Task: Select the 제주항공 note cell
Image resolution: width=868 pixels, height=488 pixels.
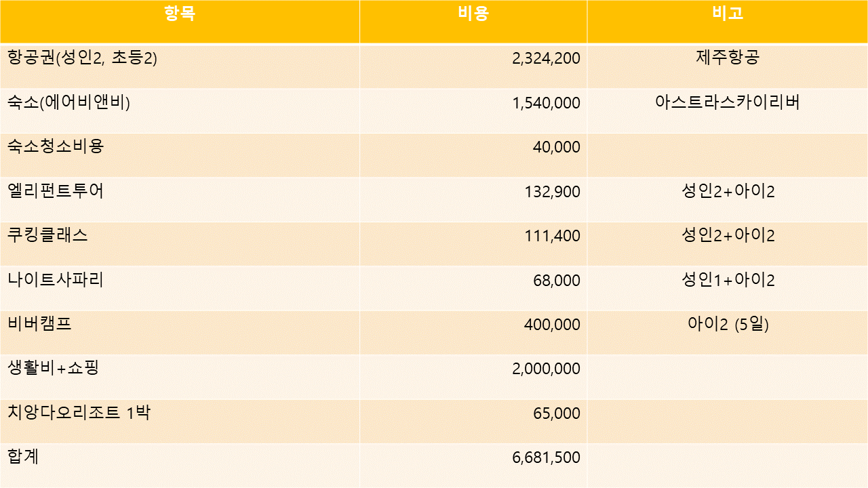Action: 727,58
